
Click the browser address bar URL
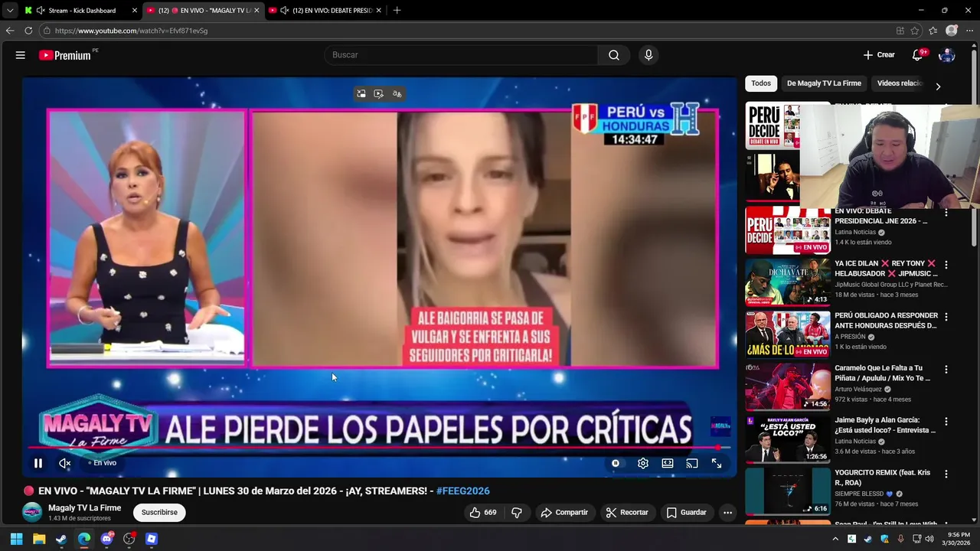pyautogui.click(x=131, y=31)
